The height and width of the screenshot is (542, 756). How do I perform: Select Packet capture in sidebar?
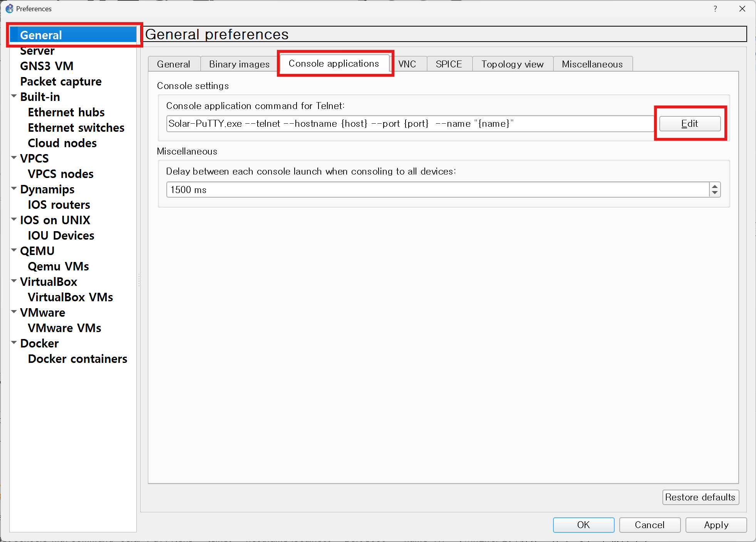click(x=61, y=81)
